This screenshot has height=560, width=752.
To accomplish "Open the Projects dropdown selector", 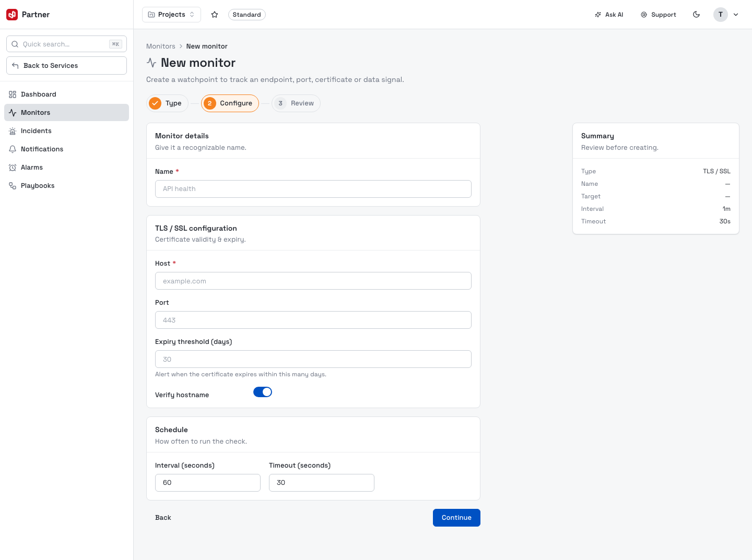I will pyautogui.click(x=171, y=15).
